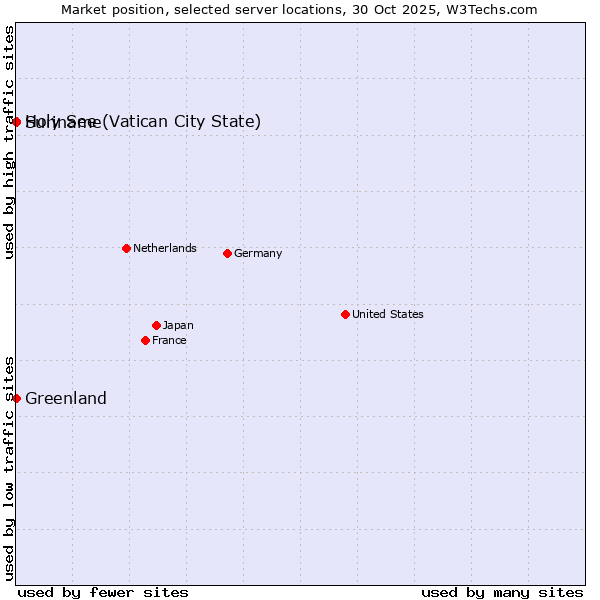Viewport: 600px width, 600px height.
Task: Click the 'used by high traffic sites' label
Action: click(x=9, y=142)
